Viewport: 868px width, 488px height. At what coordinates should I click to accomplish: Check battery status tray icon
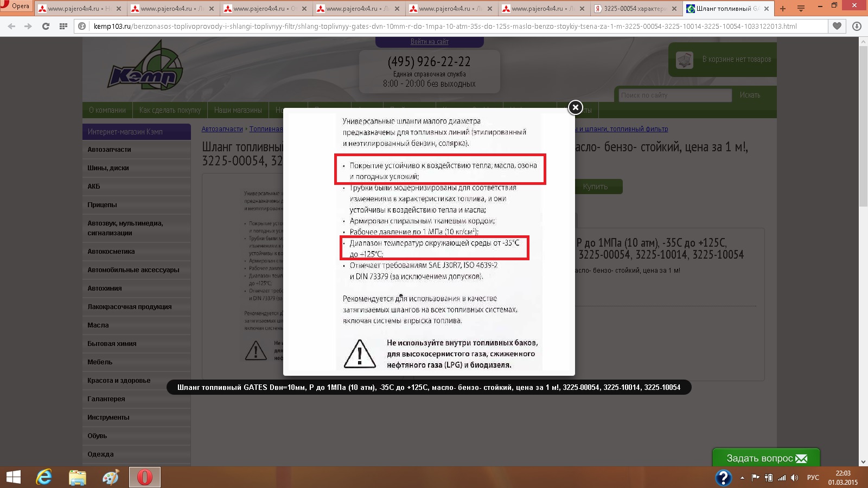point(769,478)
